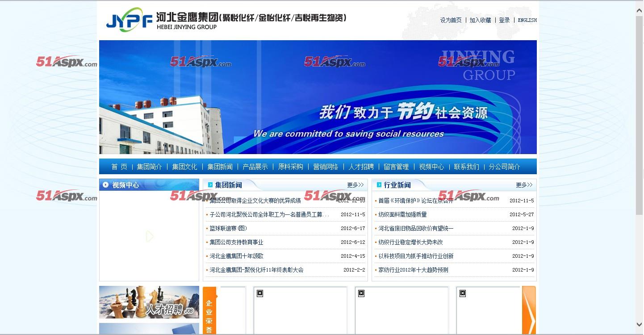The height and width of the screenshot is (335, 644).
Task: Click date 2012-4-15 in 集团新闻 list
Action: point(353,256)
